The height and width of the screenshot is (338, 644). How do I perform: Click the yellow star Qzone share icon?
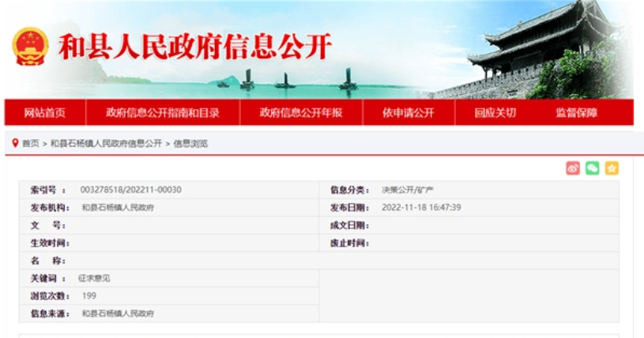tap(612, 168)
